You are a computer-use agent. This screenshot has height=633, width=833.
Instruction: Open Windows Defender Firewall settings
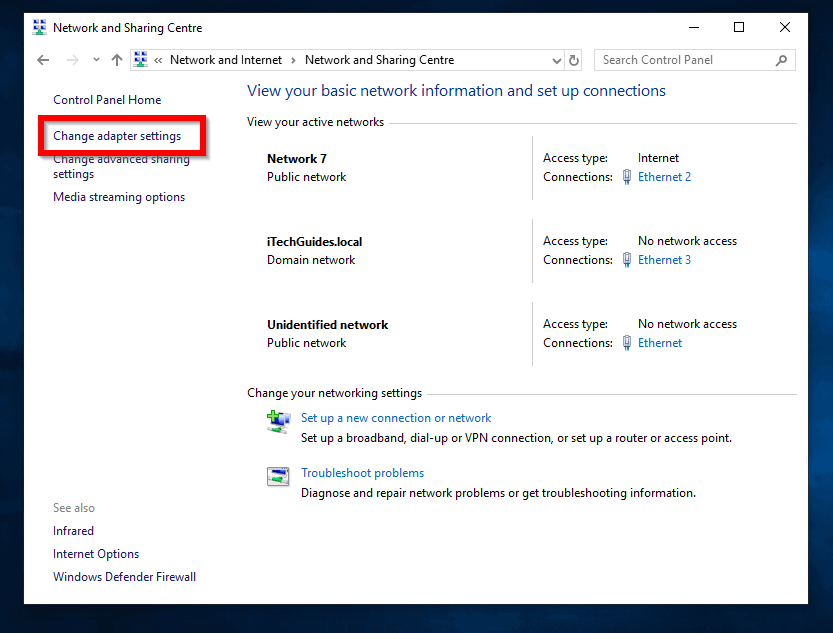pyautogui.click(x=124, y=576)
